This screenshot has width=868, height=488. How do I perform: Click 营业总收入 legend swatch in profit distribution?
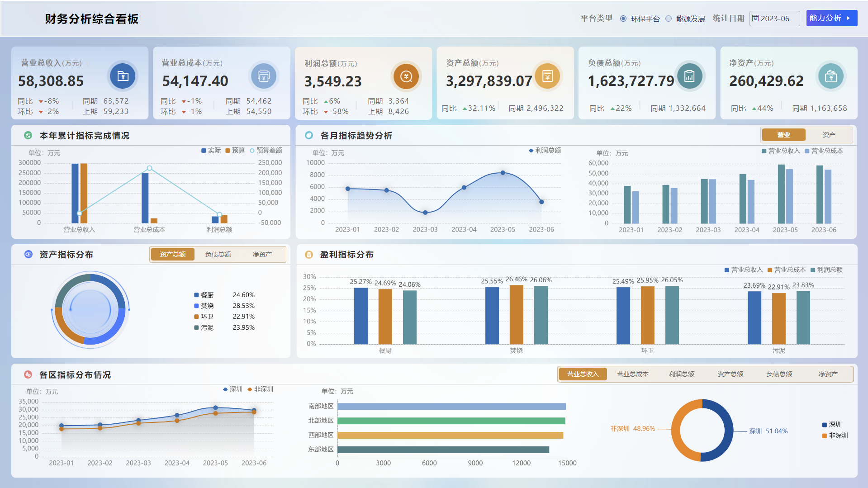[x=727, y=270]
